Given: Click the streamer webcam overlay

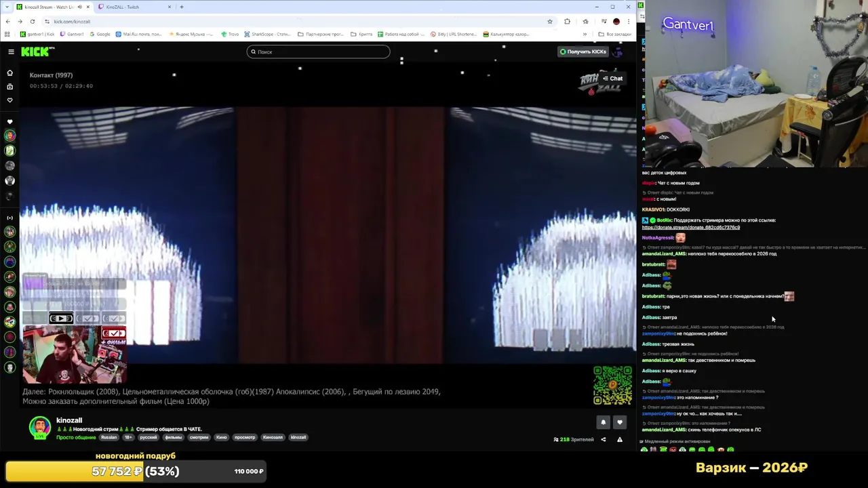Looking at the screenshot, I should tap(74, 354).
